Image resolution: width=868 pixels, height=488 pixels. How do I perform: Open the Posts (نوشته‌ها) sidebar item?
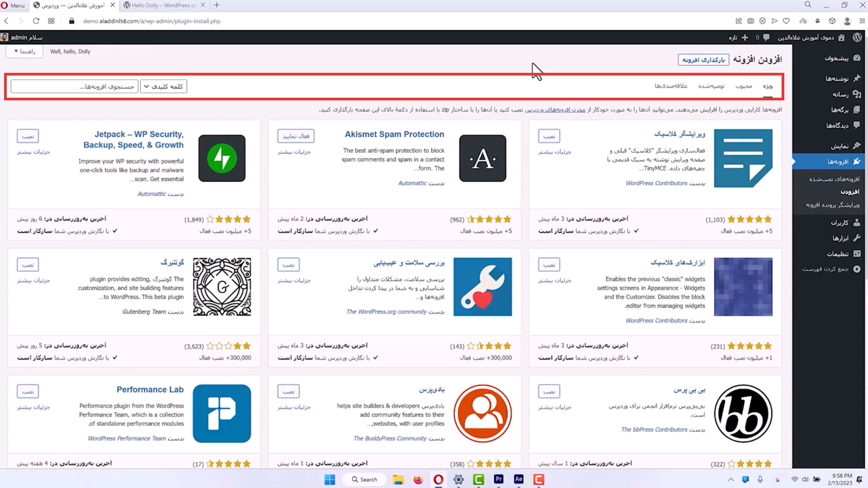coord(843,78)
